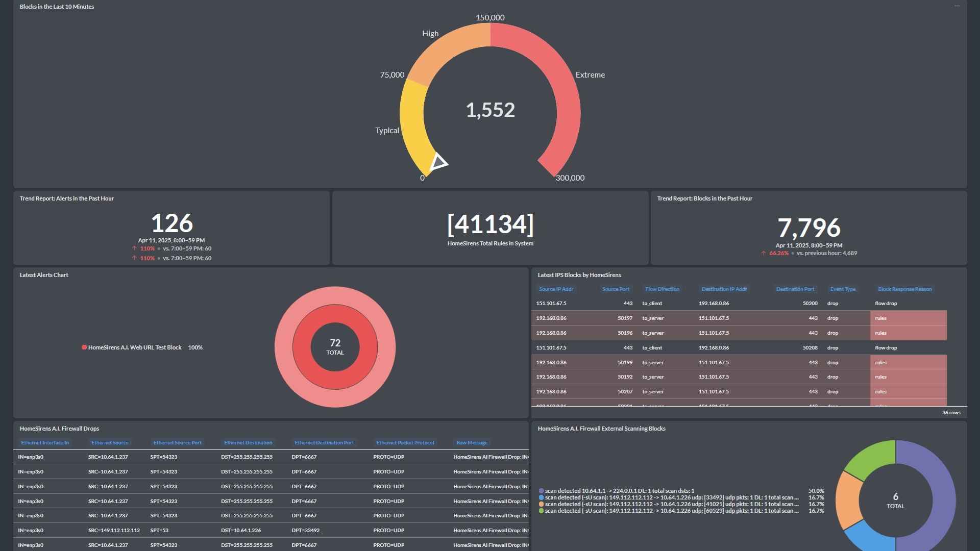The width and height of the screenshot is (980, 551).
Task: Click source port cell 50199
Action: (x=625, y=363)
